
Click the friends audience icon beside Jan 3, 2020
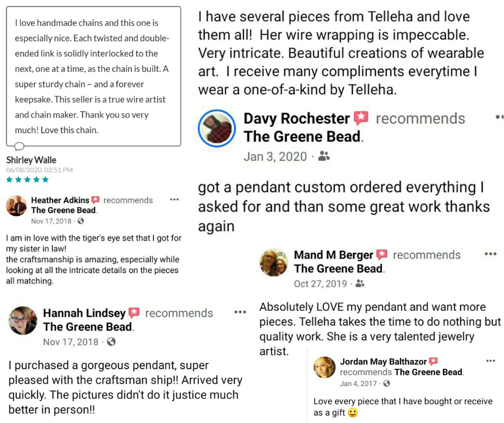click(x=324, y=156)
